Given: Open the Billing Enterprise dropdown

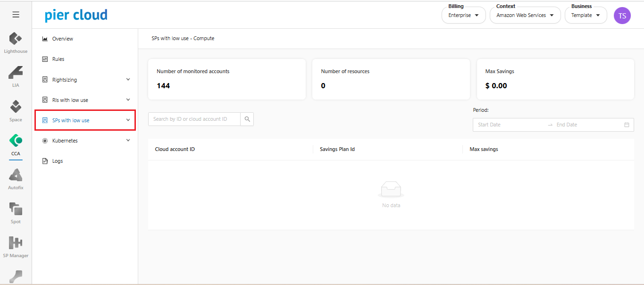Looking at the screenshot, I should [463, 16].
